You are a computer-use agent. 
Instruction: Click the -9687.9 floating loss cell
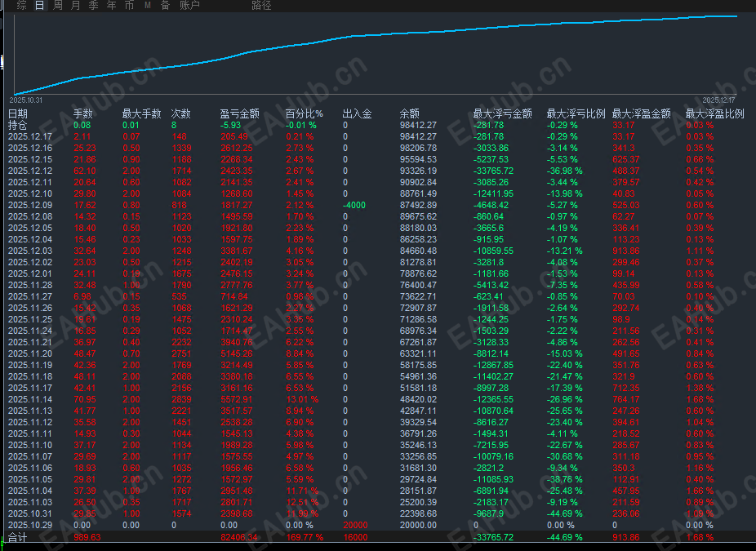pos(488,514)
